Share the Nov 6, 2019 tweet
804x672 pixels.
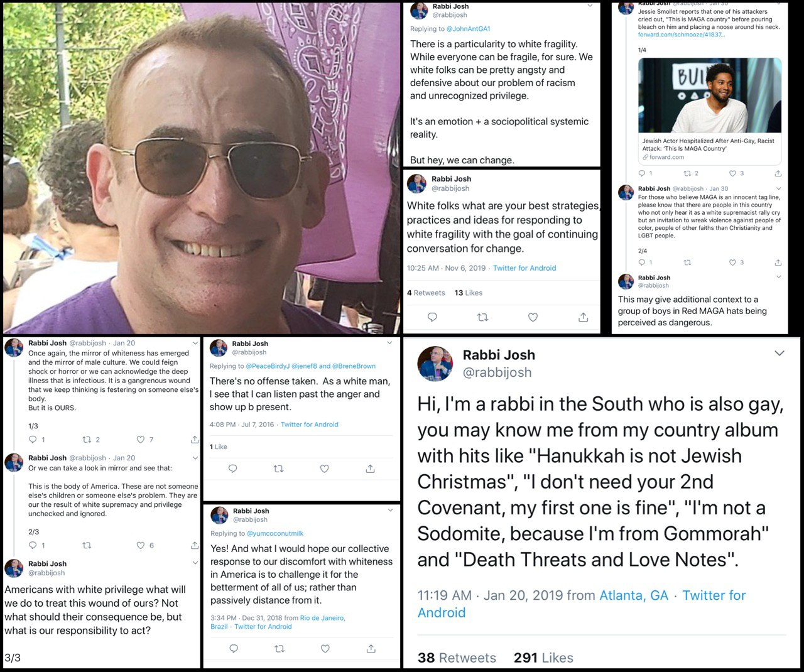pos(583,317)
